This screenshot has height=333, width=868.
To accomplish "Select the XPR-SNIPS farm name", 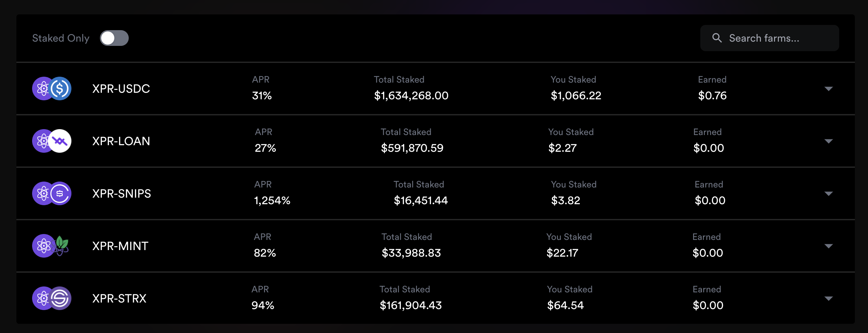I will [x=121, y=193].
